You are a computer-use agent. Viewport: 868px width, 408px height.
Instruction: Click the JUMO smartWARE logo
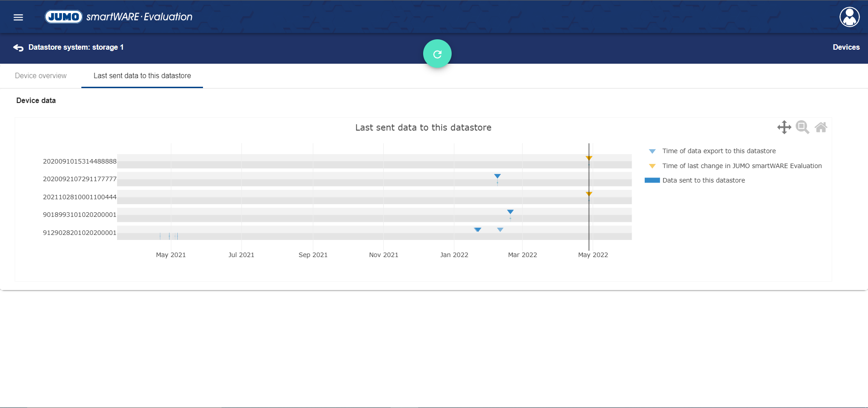[x=118, y=17]
